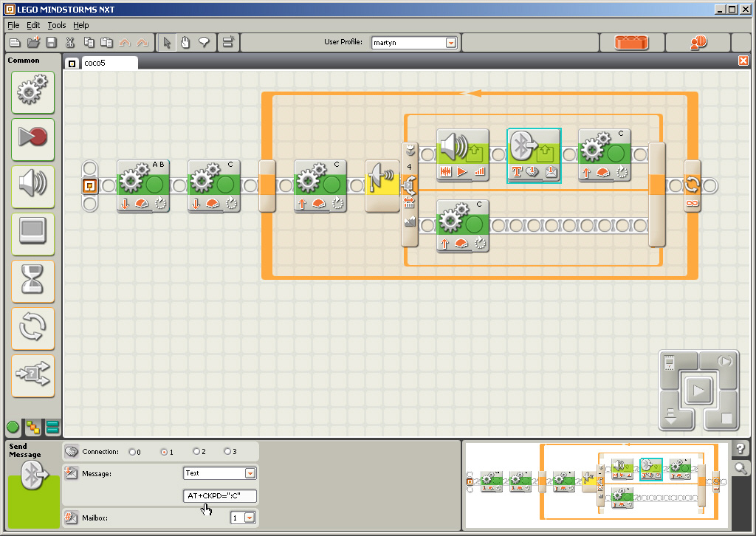Click the message text field AT+CKPD
The image size is (756, 536).
click(220, 495)
